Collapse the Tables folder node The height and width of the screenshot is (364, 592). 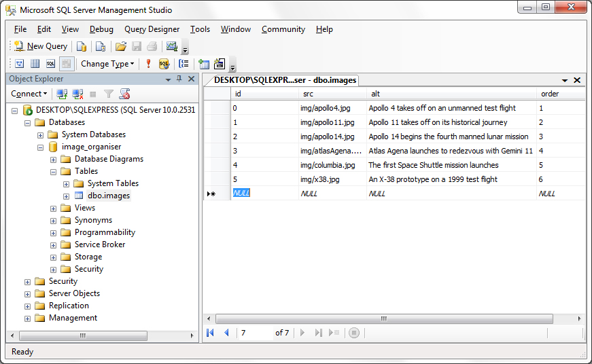point(53,172)
